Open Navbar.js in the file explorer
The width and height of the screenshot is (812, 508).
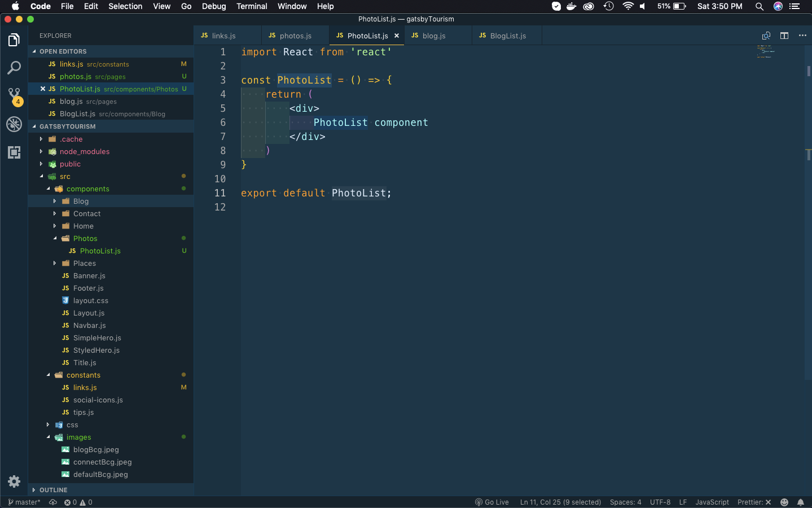[89, 326]
